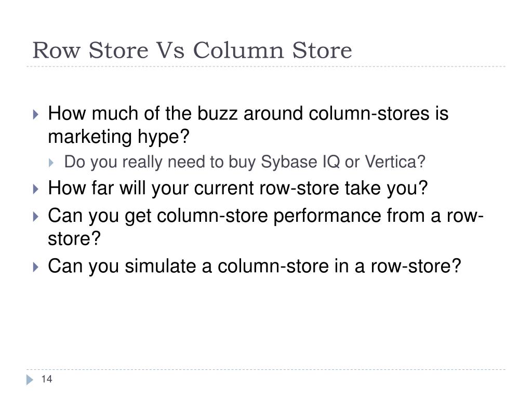Image resolution: width=532 pixels, height=399 pixels.
Task: Click the bullet arrow before "How much of the buzz"
Action: (x=36, y=114)
